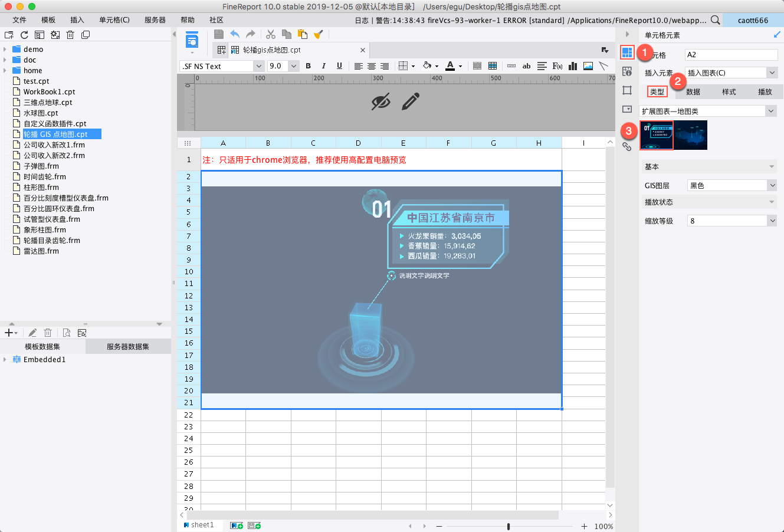Add new sheet via green plus icon

click(237, 526)
